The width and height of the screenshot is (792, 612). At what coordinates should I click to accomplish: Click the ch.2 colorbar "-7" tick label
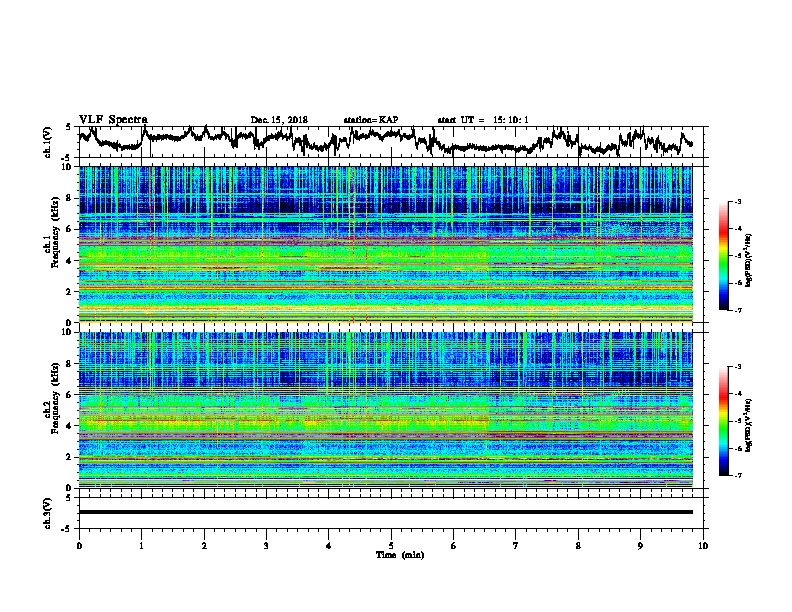click(x=737, y=475)
